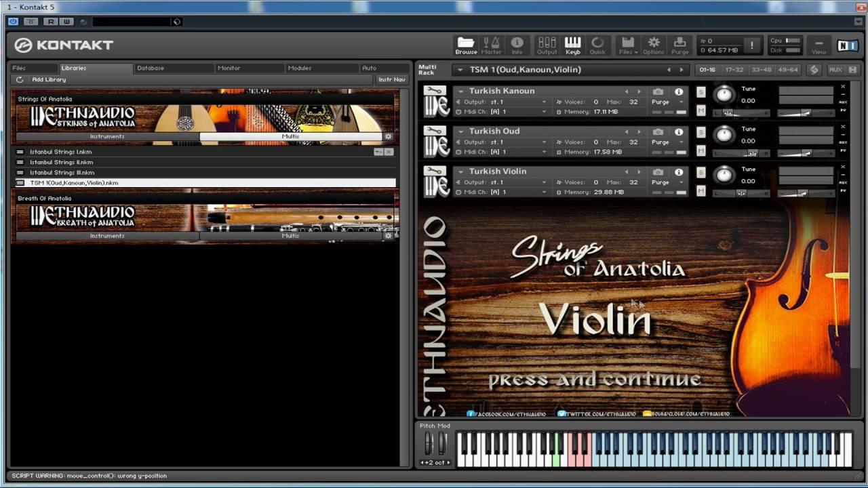Viewport: 868px width, 488px height.
Task: Show Turkish Kanoun info icon
Action: (x=678, y=91)
